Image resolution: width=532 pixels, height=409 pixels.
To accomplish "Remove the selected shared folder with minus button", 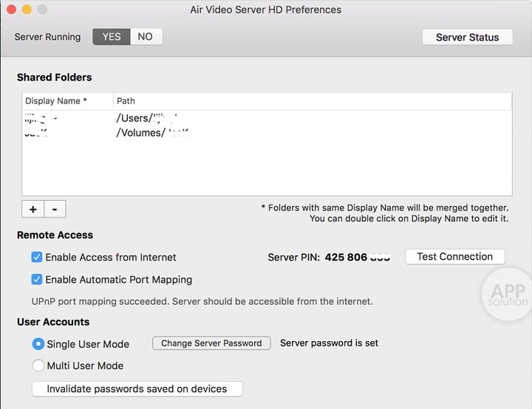I will [x=55, y=209].
